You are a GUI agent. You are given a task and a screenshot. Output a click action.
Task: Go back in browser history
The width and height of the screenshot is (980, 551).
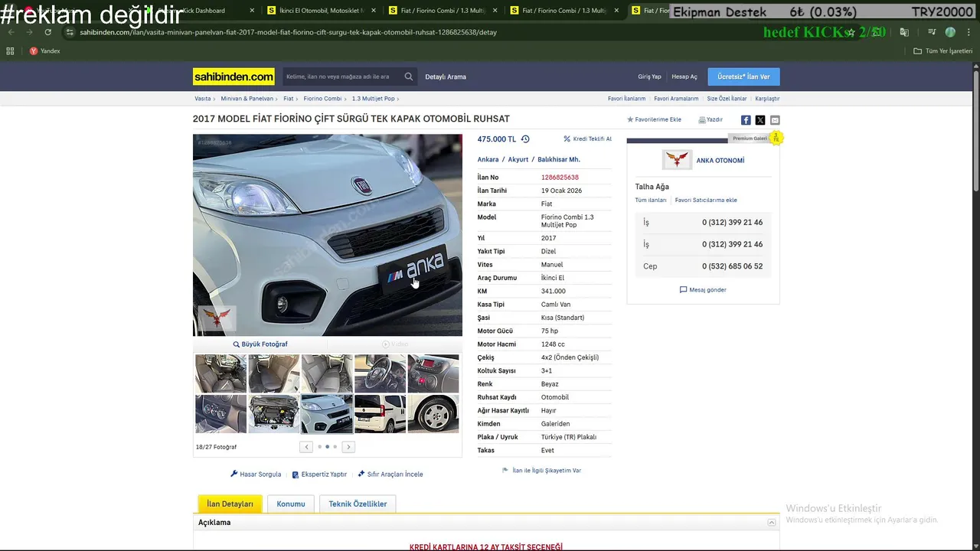click(11, 32)
